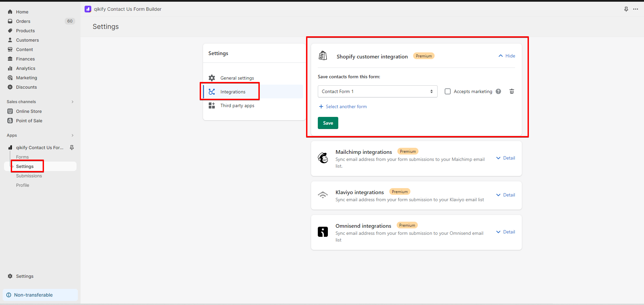Click the General settings gear icon
This screenshot has height=305, width=644.
(212, 78)
